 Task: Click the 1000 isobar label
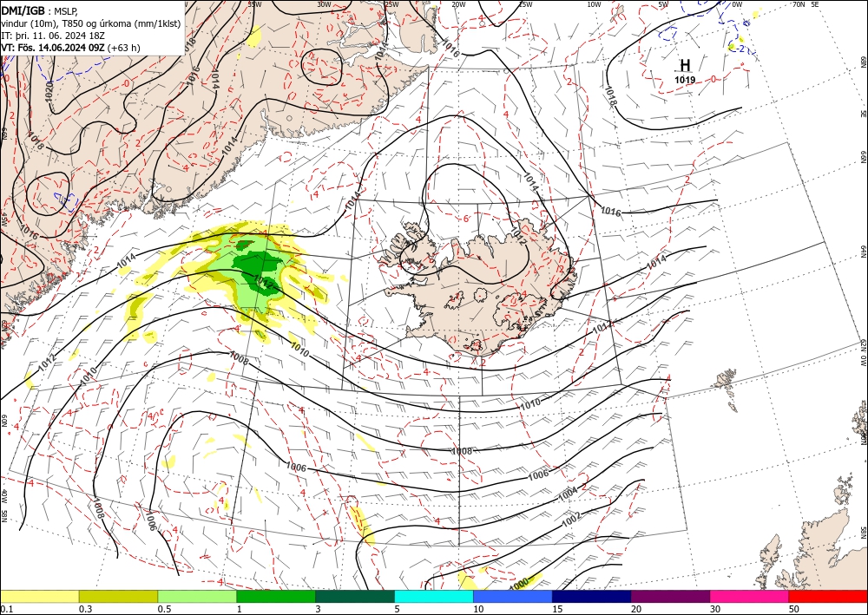[x=519, y=584]
